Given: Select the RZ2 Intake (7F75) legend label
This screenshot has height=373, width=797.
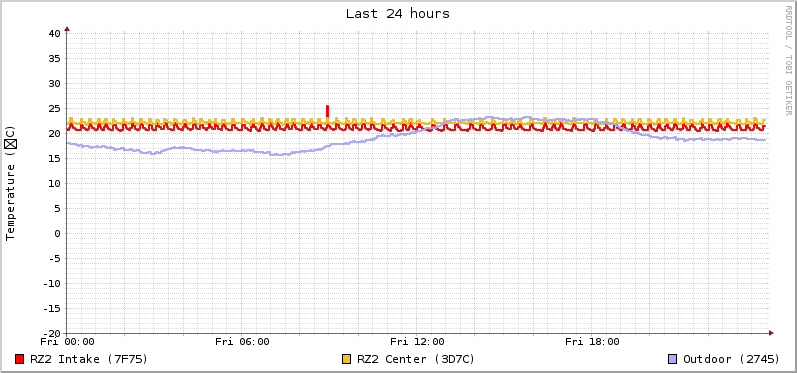Looking at the screenshot, I should pyautogui.click(x=89, y=359).
